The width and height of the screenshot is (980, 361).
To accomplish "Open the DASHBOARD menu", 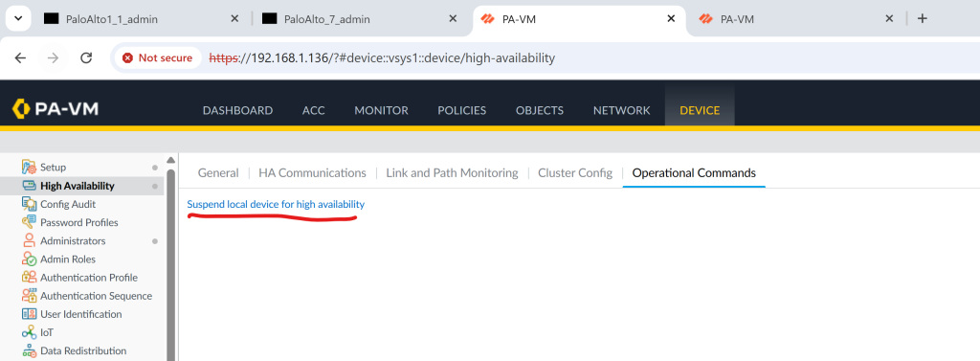I will pos(237,110).
